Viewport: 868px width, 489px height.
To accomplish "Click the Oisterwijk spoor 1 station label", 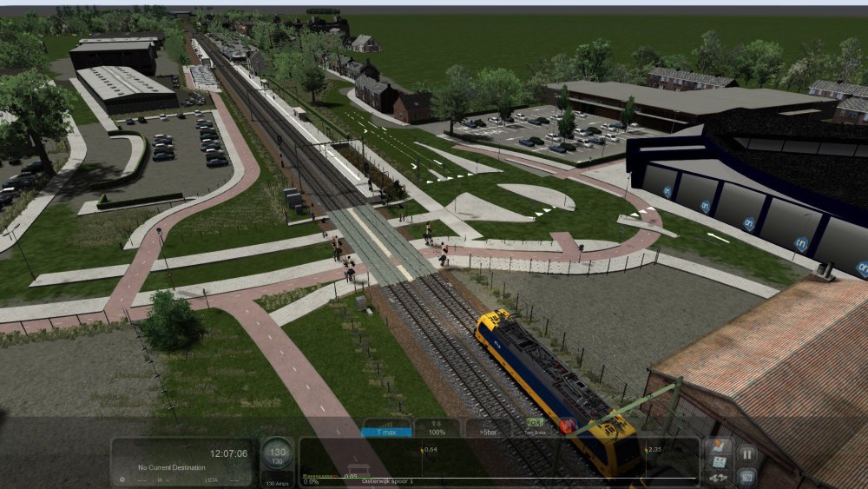I will coord(387,481).
